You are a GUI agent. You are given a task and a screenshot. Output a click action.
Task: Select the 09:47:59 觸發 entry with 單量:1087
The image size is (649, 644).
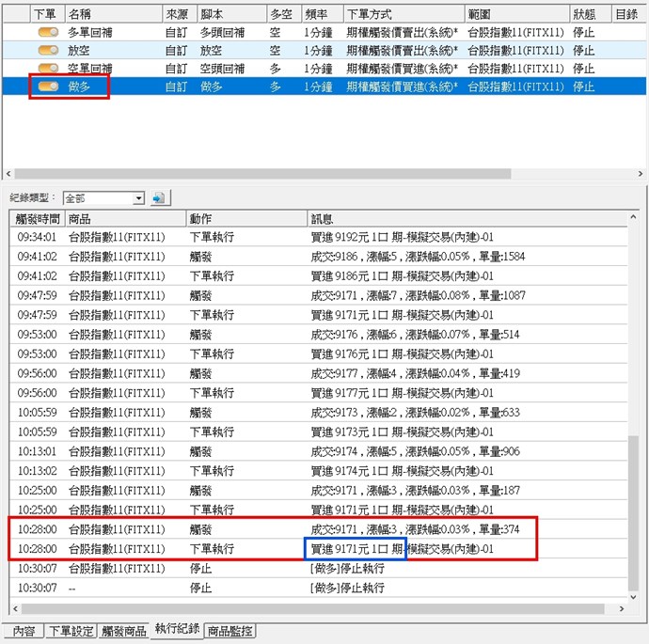319,295
